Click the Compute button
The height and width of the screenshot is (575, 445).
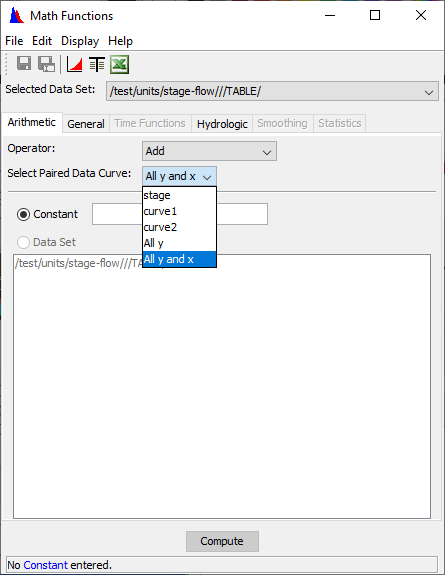[x=222, y=541]
